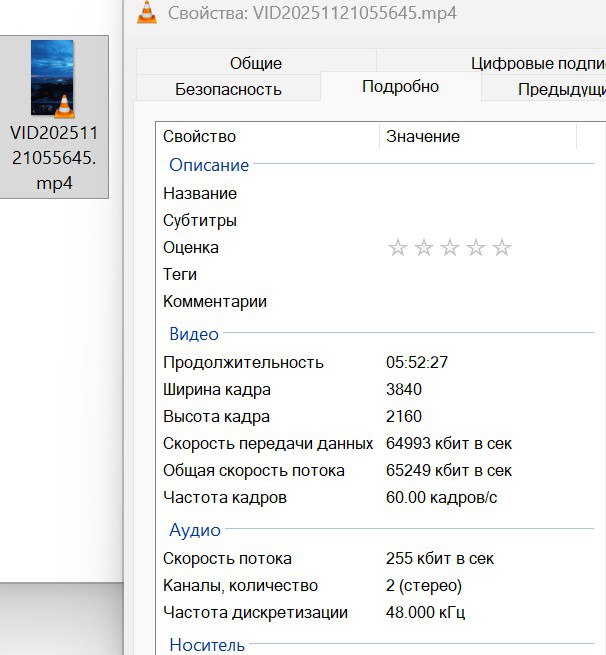Viewport: 606px width, 655px height.
Task: Open the Безопасность tab
Action: tap(228, 89)
